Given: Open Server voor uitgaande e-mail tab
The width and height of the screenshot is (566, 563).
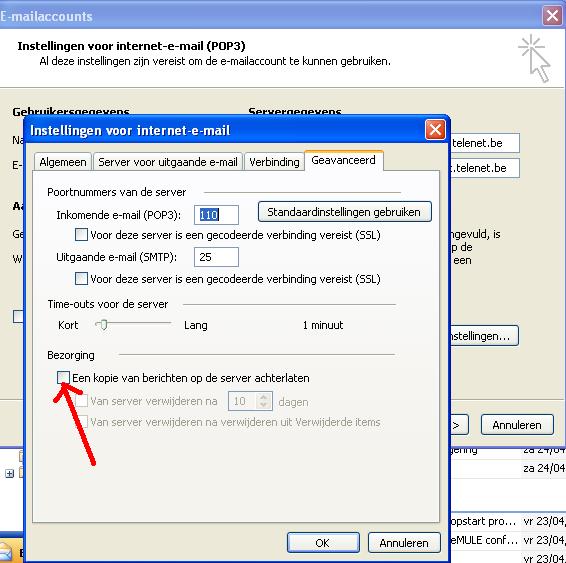Looking at the screenshot, I should tap(168, 162).
